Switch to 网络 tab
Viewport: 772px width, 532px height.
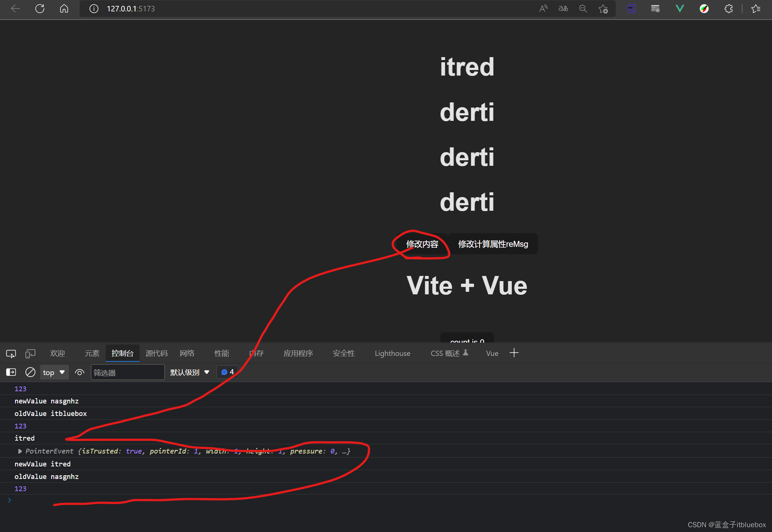coord(187,353)
